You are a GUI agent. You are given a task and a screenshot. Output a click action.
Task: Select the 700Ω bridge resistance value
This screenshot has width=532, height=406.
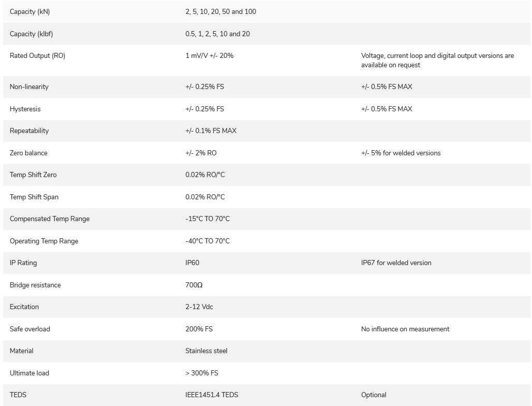tap(194, 285)
